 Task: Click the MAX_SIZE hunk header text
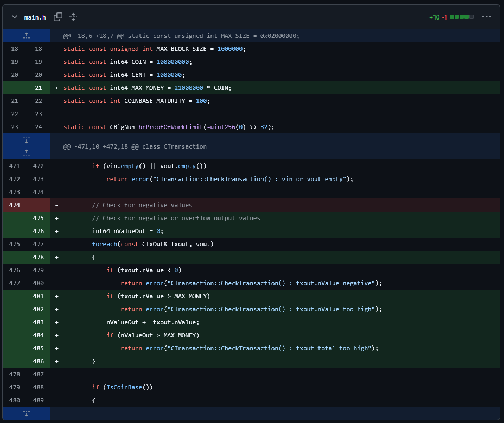(x=181, y=36)
